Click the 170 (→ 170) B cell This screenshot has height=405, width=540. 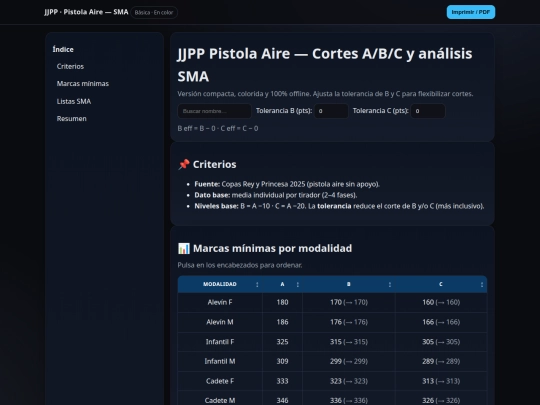tap(349, 302)
